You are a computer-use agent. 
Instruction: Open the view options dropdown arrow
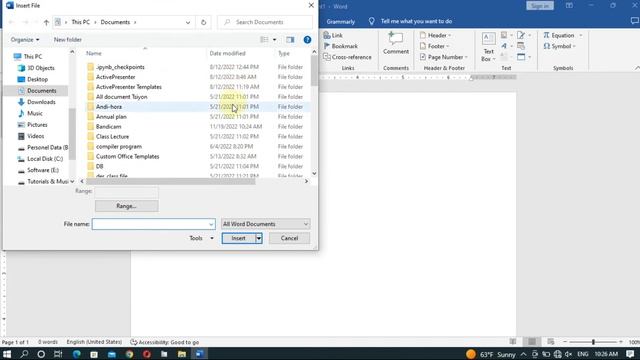pyautogui.click(x=274, y=40)
